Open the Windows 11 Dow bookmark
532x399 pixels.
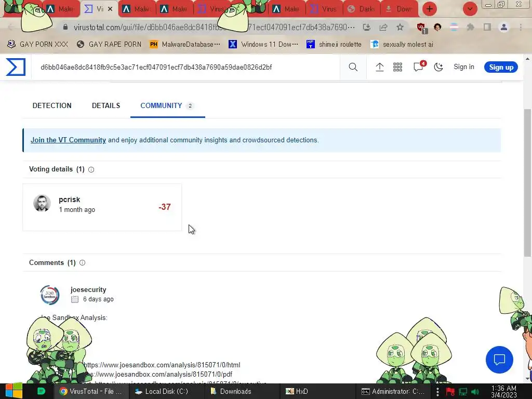(263, 44)
